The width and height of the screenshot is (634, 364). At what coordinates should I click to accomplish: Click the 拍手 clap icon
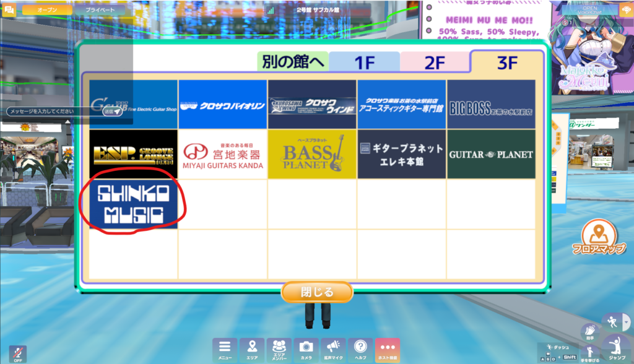[590, 332]
